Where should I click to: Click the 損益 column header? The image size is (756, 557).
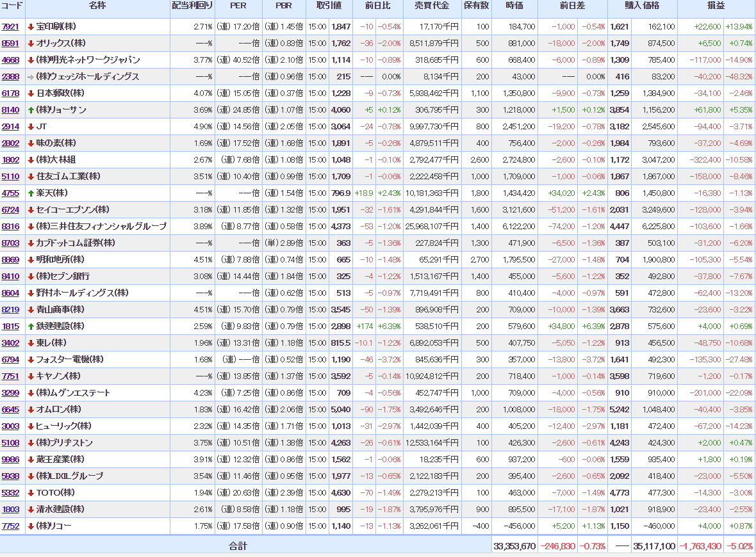(716, 6)
